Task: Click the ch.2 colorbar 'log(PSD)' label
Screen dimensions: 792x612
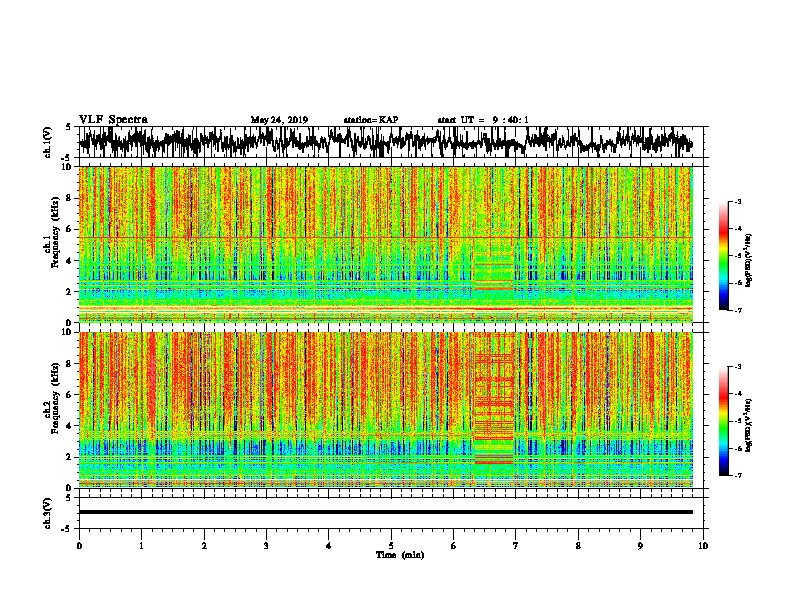Action: point(748,425)
